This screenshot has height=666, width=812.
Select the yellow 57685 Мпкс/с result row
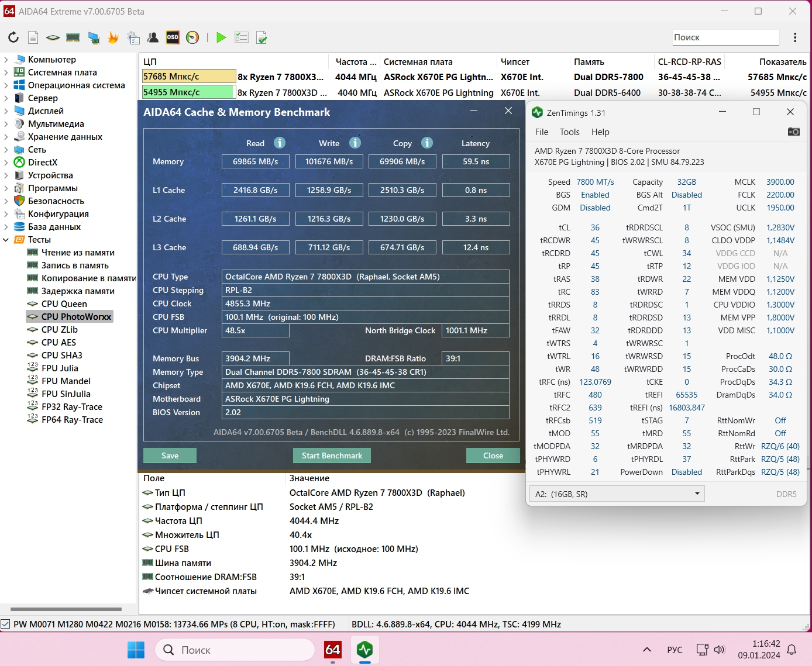474,77
